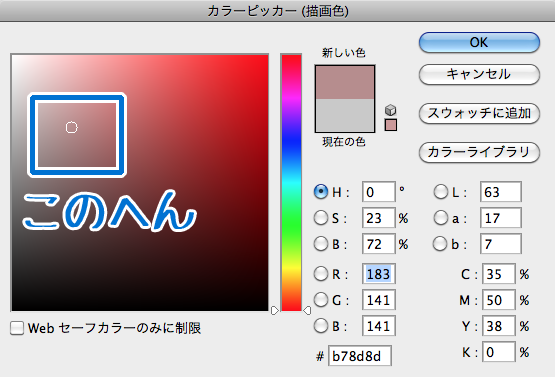Select the L lightness radio button
The image size is (555, 377).
(x=441, y=192)
